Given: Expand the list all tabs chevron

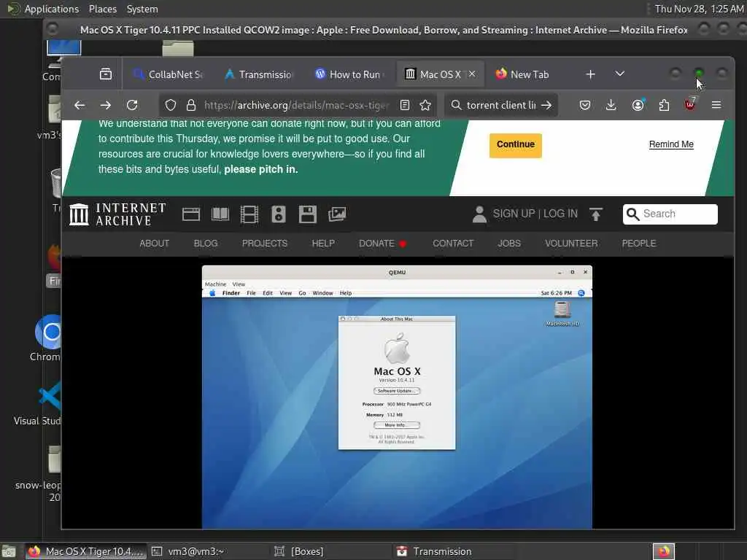Looking at the screenshot, I should [619, 74].
